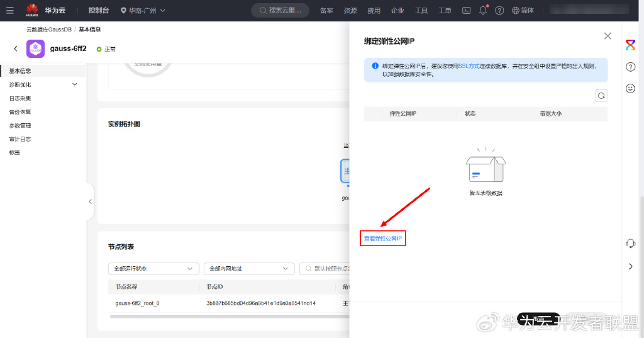Open the 全部内网地址 dropdown
644x338 pixels.
click(x=249, y=269)
